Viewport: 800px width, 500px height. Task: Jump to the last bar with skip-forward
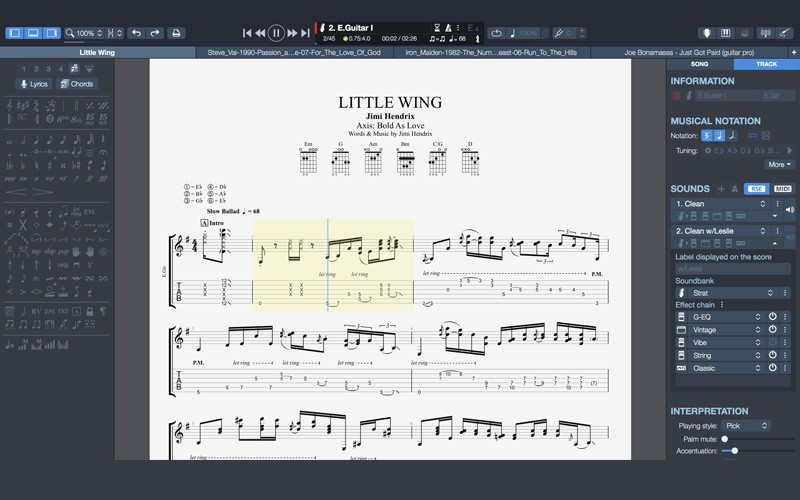tap(305, 33)
